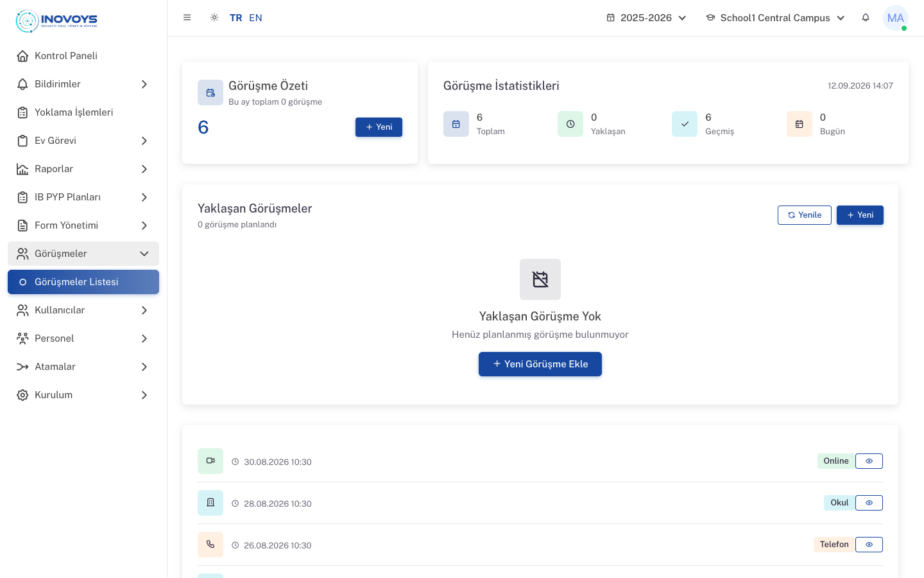Click the Görüşme İstatistikleri heading
This screenshot has width=924, height=578.
pyautogui.click(x=501, y=86)
